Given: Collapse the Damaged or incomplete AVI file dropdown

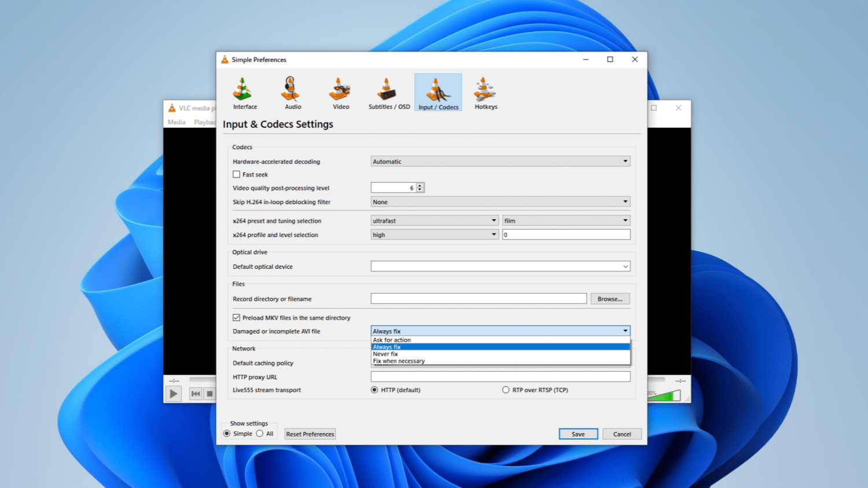Looking at the screenshot, I should [501, 331].
